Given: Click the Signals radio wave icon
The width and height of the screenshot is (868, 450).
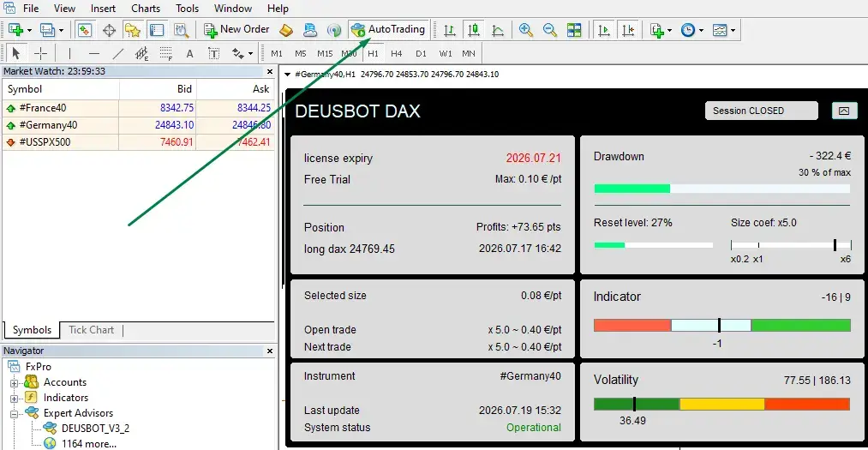Looking at the screenshot, I should [334, 30].
